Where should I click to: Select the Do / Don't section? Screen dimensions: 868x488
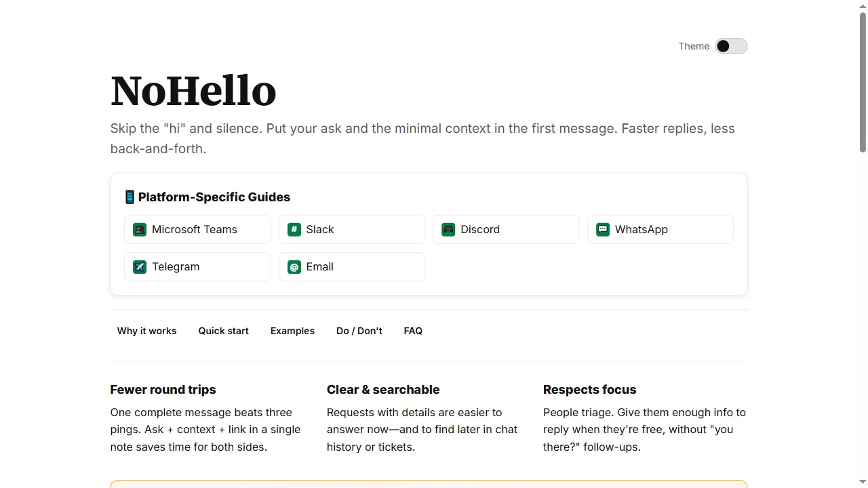tap(359, 331)
